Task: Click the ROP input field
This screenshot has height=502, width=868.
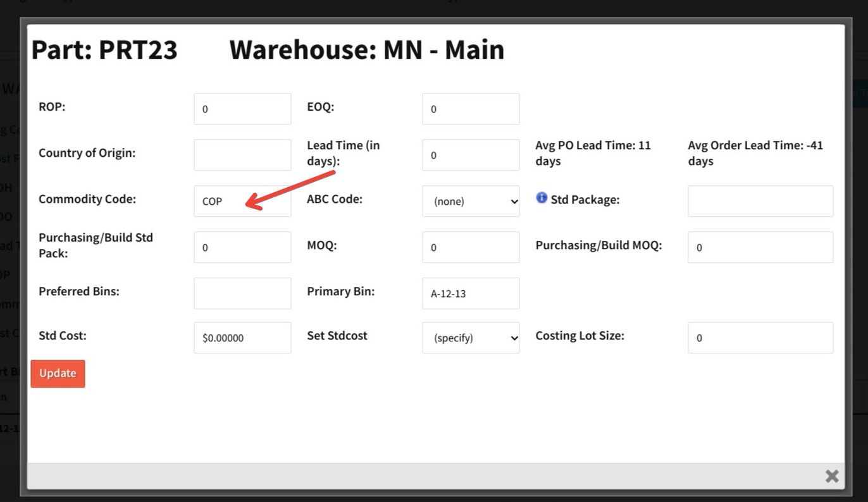Action: coord(242,109)
